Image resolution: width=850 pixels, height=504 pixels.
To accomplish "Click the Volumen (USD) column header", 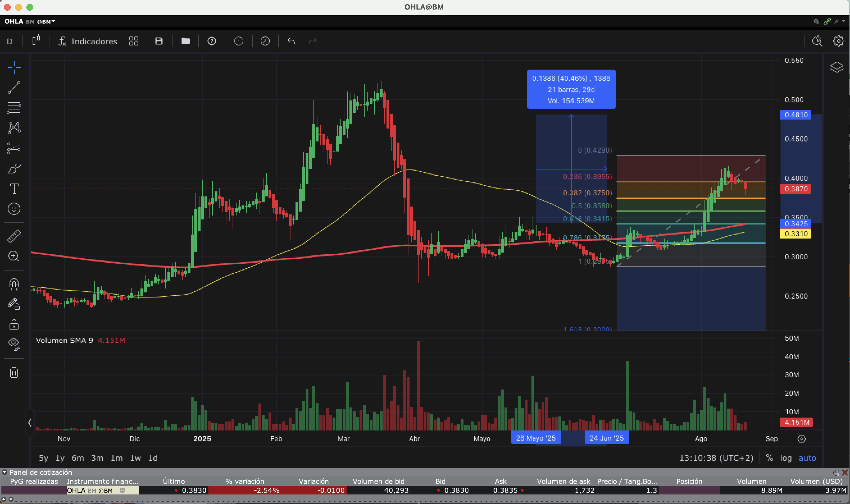I will (x=816, y=481).
